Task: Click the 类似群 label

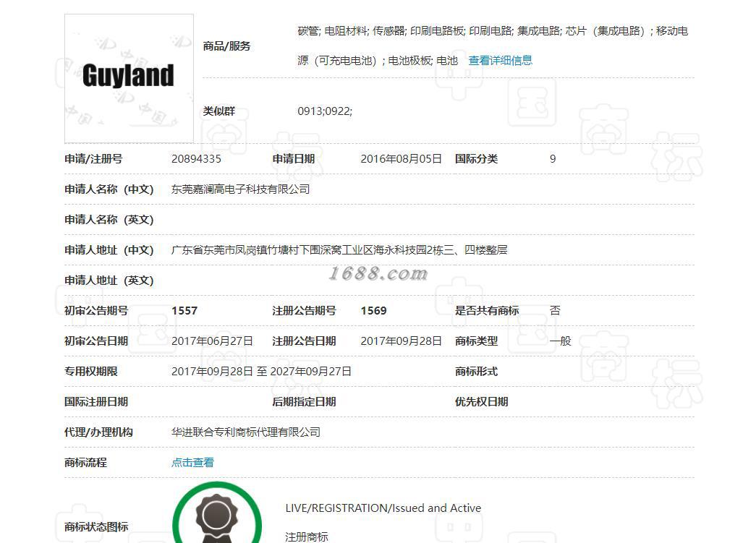Action: pyautogui.click(x=219, y=111)
